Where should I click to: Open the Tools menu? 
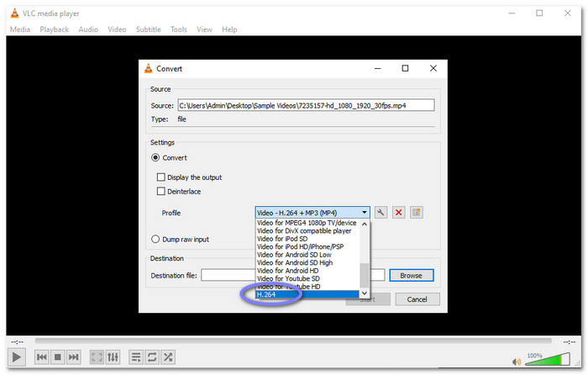(x=178, y=29)
